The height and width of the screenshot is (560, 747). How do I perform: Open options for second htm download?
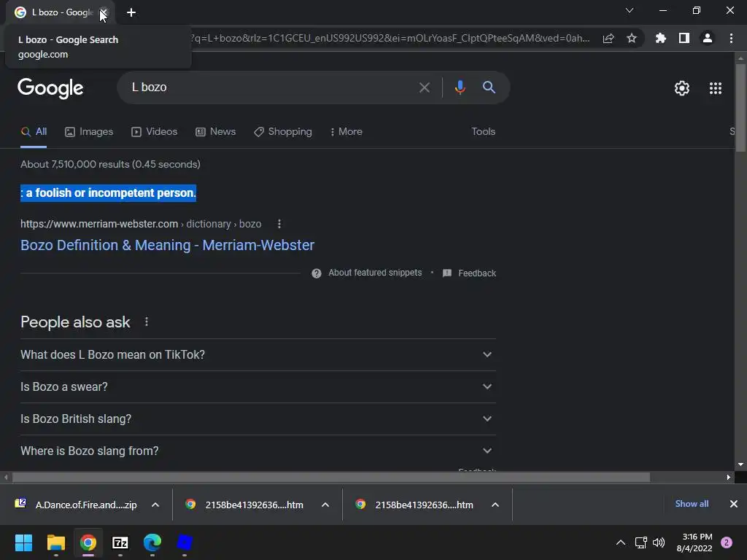click(x=495, y=505)
